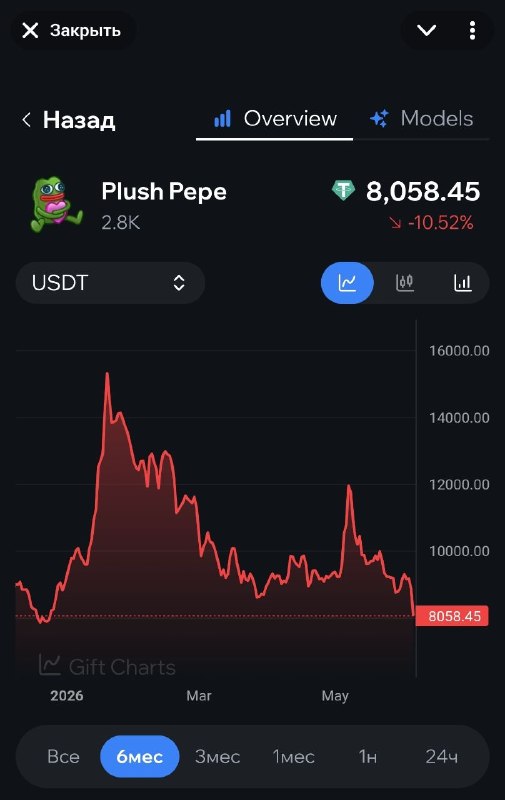Screen dimensions: 505x800
Task: Select the 24ч time range
Action: [442, 756]
